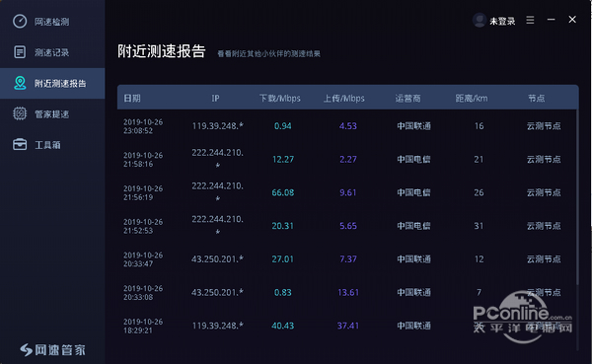The height and width of the screenshot is (364, 592).
Task: Select the row dated 2019-10-26 21:52:53
Action: coord(346,226)
